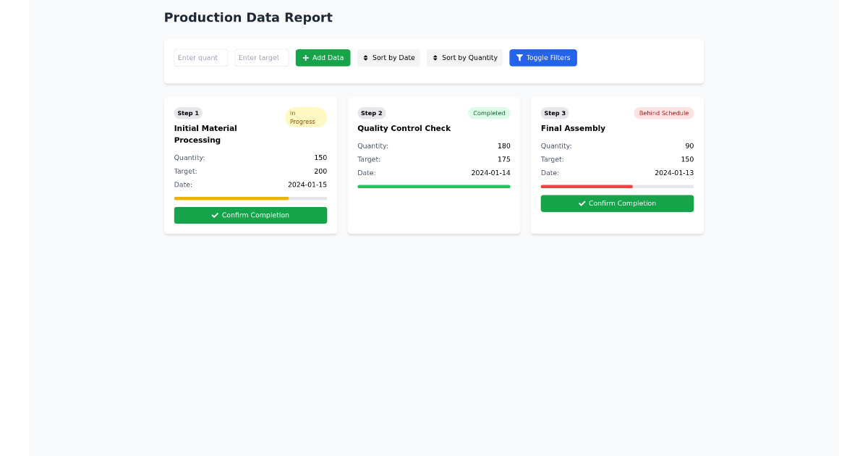Click the funnel icon on Toggle Filters

[519, 58]
